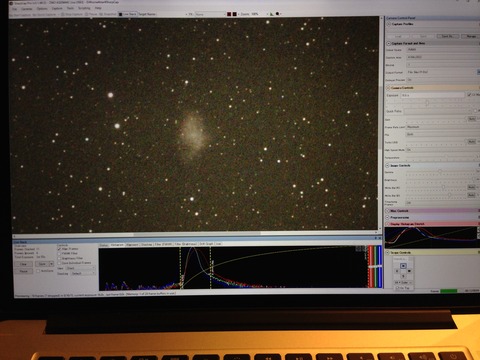
Task: Expand the Misc Controls section
Action: click(388, 211)
